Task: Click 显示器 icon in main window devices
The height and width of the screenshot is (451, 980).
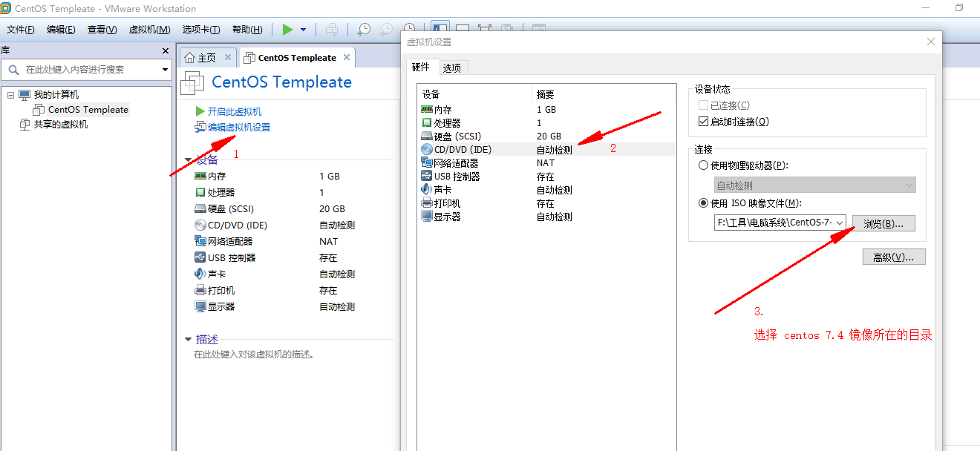Action: [x=200, y=306]
